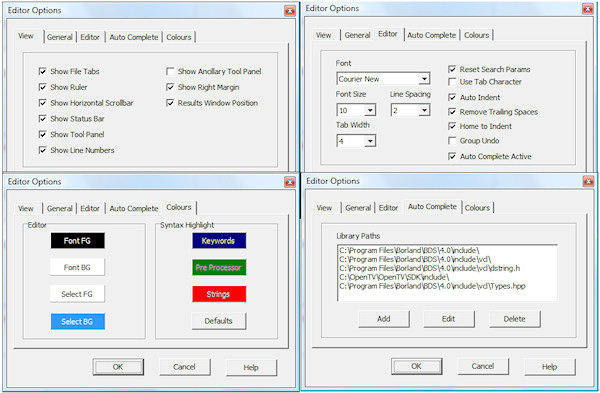
Task: Open the Font Size dropdown
Action: tap(370, 110)
